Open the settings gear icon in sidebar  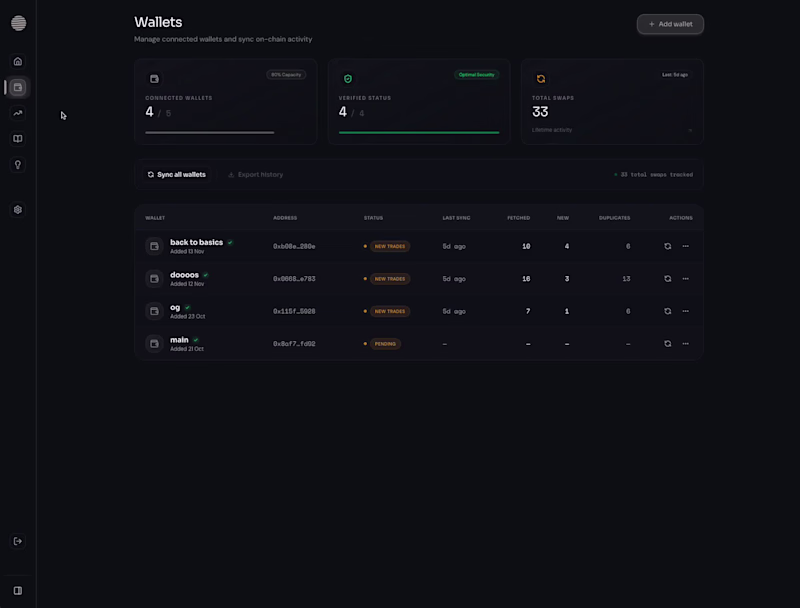pyautogui.click(x=18, y=210)
